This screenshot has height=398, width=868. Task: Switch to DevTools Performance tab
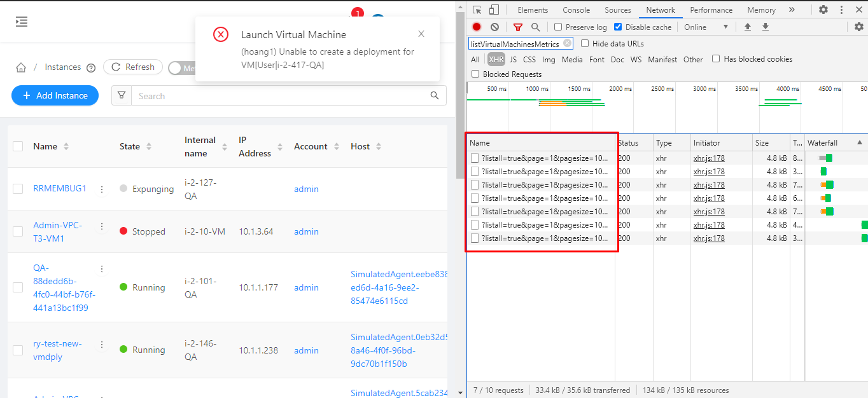(711, 10)
